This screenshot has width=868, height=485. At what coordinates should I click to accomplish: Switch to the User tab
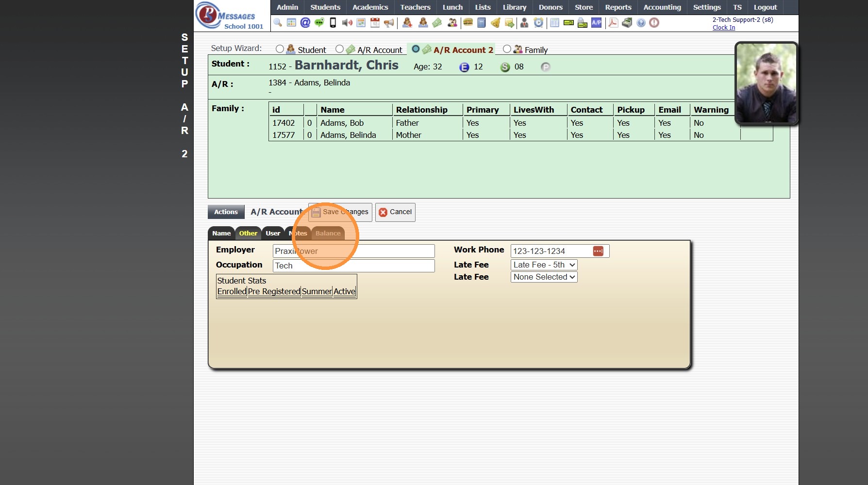pyautogui.click(x=273, y=234)
